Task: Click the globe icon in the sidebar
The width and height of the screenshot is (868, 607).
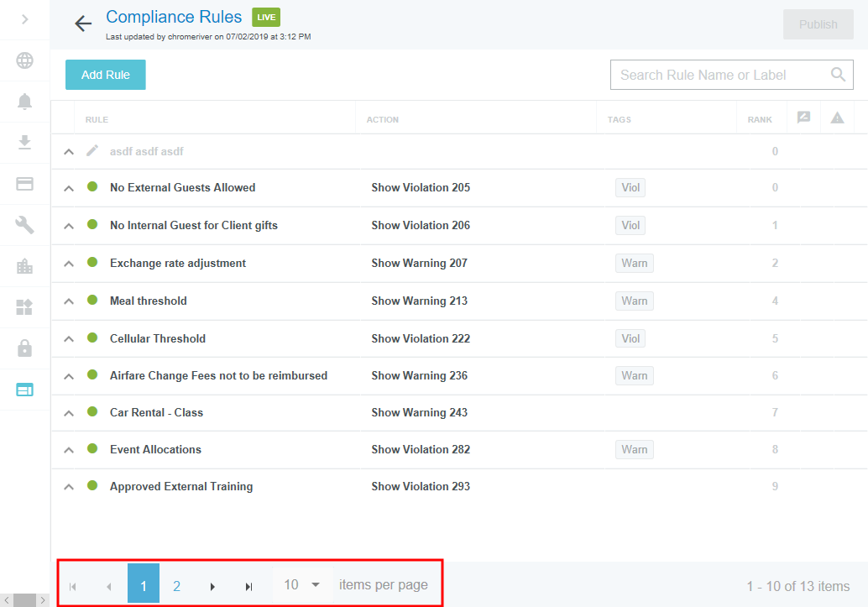Action: click(25, 60)
